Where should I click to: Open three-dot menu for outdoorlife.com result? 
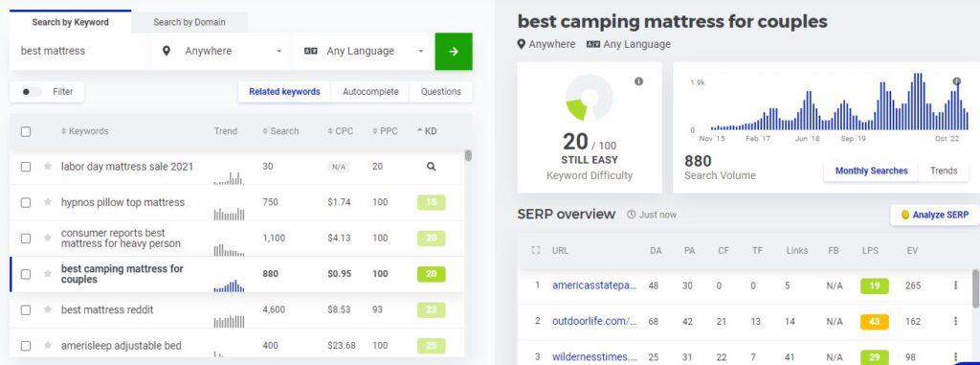[955, 321]
